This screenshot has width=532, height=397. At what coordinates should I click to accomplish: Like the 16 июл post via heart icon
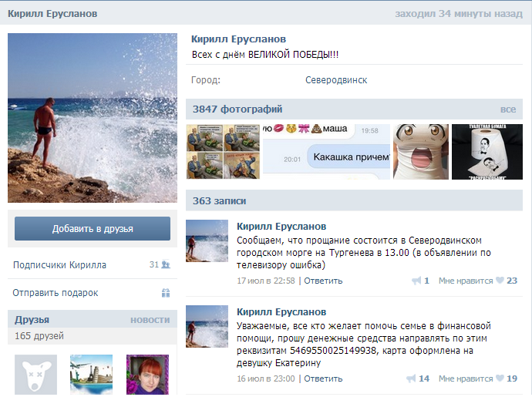[500, 378]
